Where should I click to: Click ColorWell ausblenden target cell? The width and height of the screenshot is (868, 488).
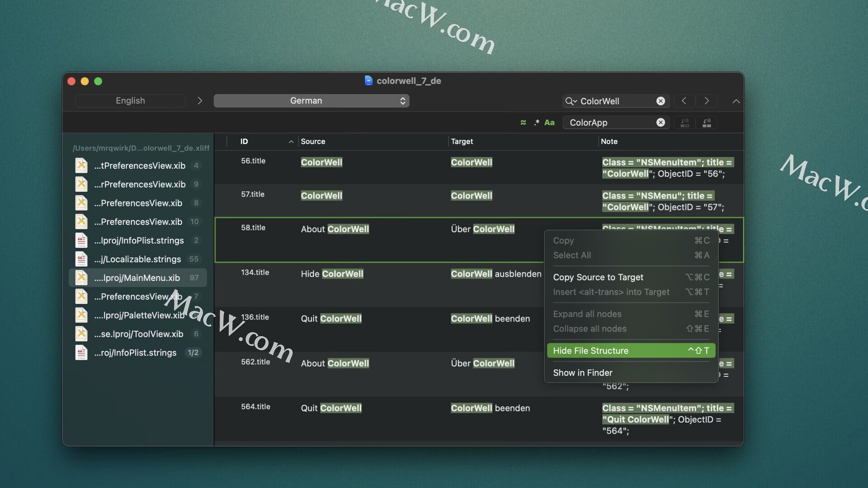point(496,274)
